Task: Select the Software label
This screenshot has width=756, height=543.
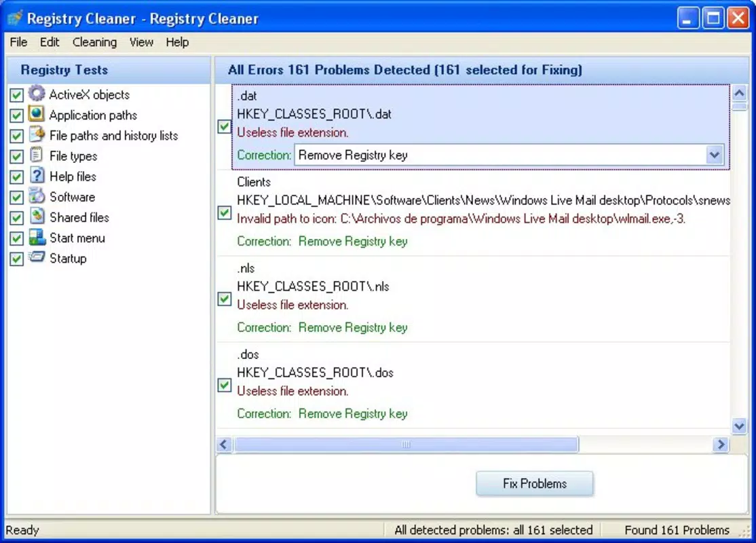Action: coord(73,198)
